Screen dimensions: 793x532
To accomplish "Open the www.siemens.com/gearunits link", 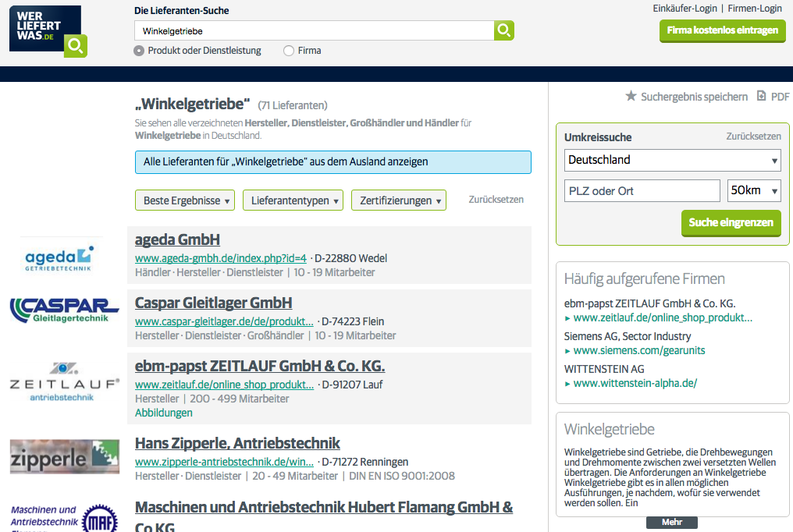I will (x=639, y=350).
